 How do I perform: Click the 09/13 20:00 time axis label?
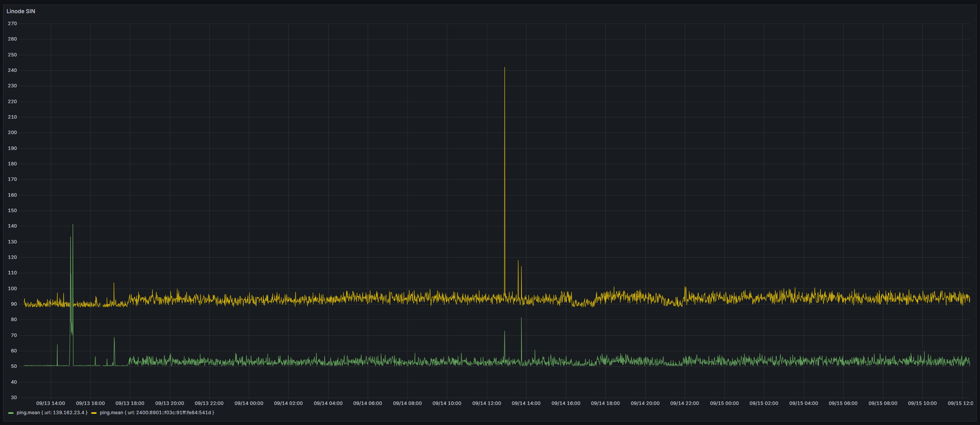click(169, 403)
